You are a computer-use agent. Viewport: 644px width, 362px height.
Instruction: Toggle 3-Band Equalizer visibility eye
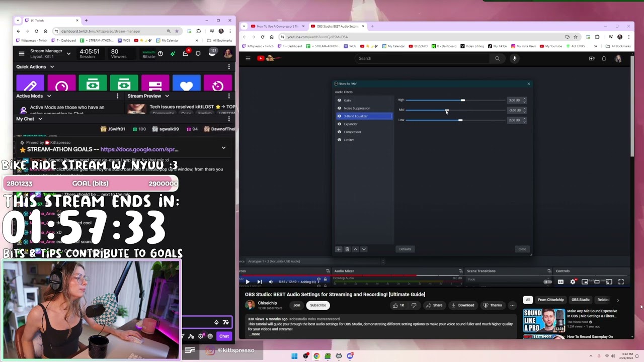(339, 116)
